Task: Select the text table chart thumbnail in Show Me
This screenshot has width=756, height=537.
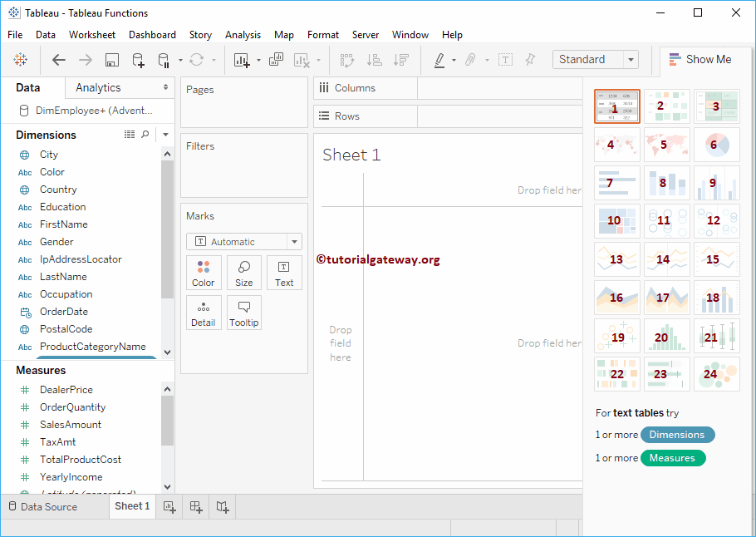Action: pos(616,106)
